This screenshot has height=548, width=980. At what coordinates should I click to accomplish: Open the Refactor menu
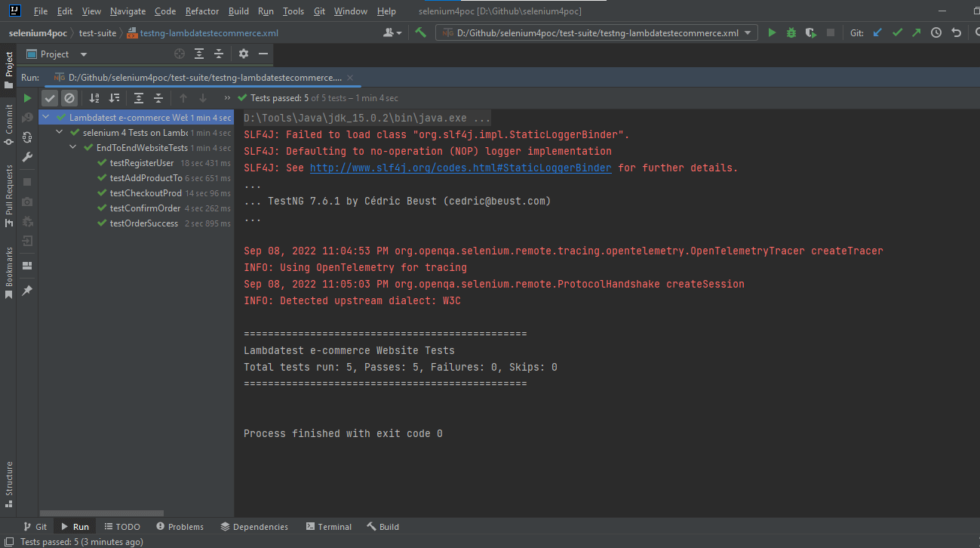tap(201, 11)
